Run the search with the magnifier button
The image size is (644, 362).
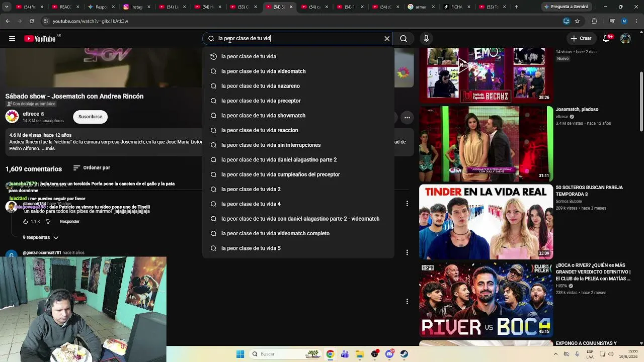[404, 39]
